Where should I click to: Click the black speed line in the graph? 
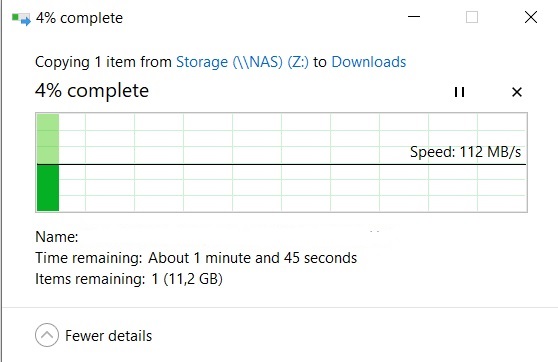pyautogui.click(x=281, y=164)
